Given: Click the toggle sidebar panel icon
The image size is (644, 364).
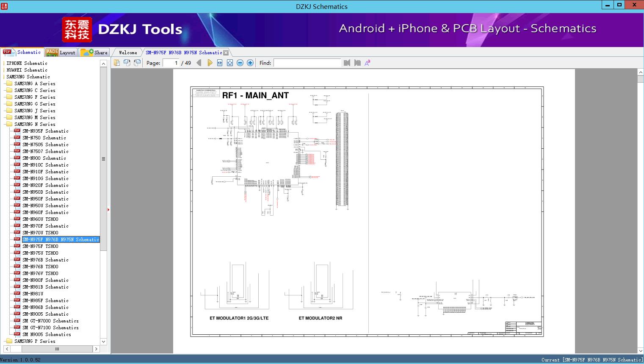Looking at the screenshot, I should (x=117, y=63).
